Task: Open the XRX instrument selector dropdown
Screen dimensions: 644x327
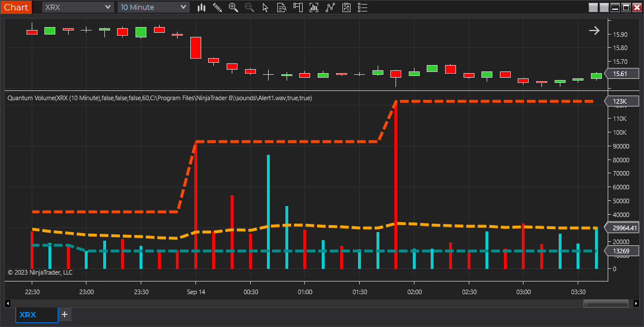Action: coord(78,7)
